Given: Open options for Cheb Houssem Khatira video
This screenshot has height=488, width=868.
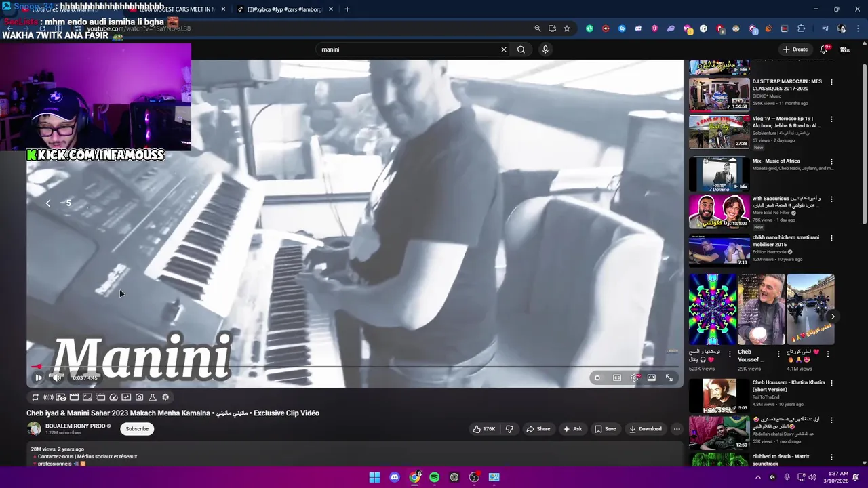Looking at the screenshot, I should (x=831, y=383).
